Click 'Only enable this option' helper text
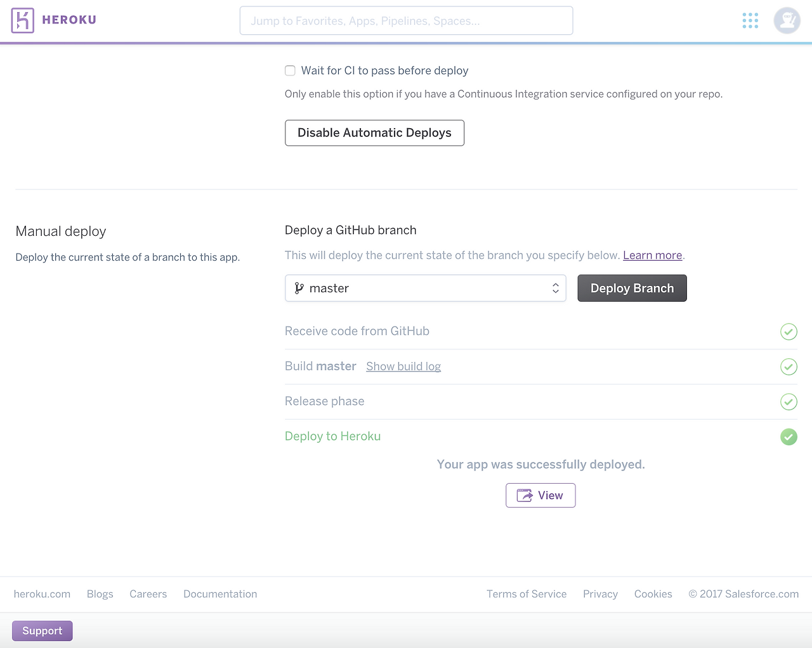The height and width of the screenshot is (648, 812). [x=504, y=94]
